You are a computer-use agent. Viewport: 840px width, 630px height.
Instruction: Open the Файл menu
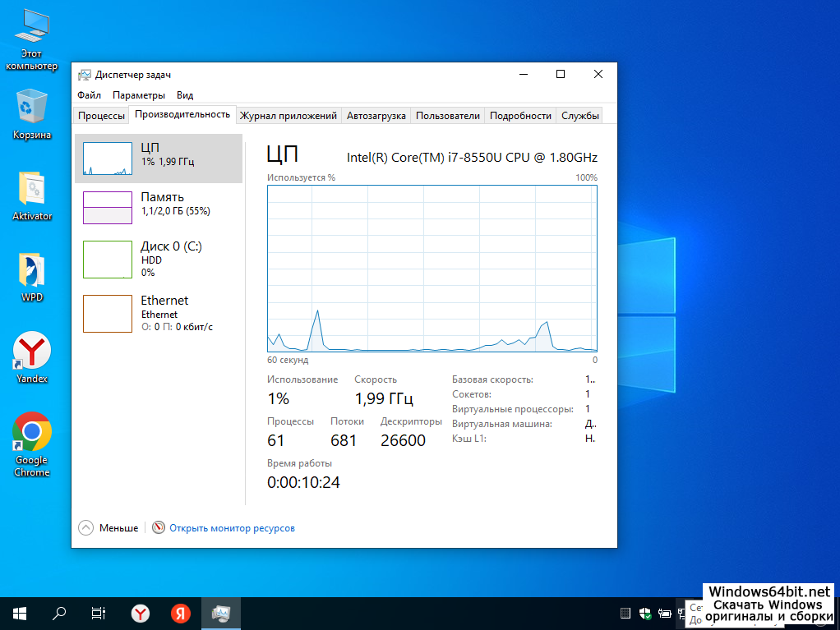[x=89, y=95]
